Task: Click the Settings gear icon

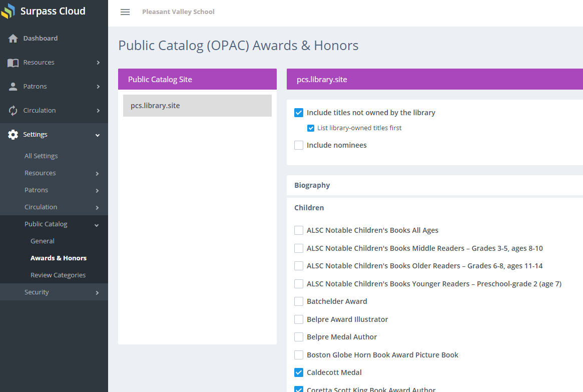Action: [x=13, y=135]
